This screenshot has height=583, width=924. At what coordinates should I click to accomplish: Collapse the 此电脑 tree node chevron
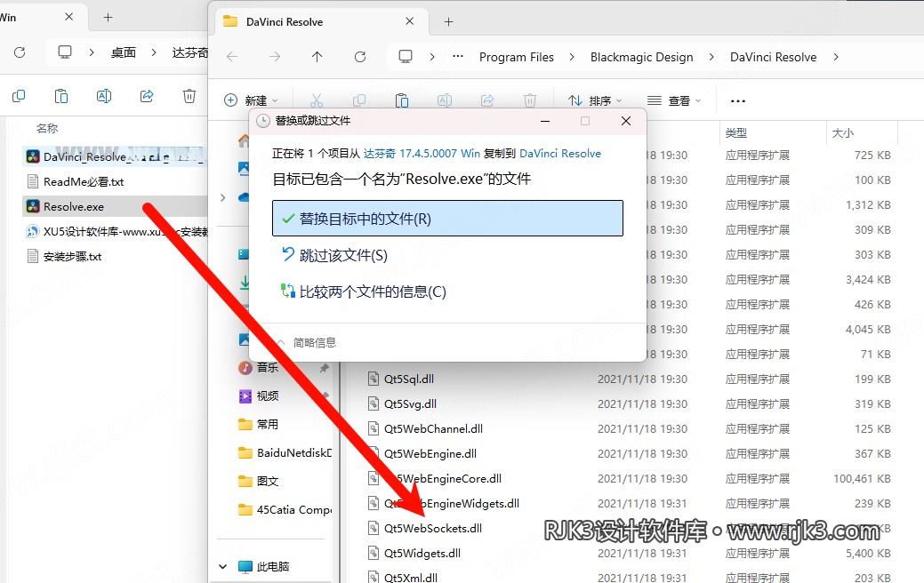tap(222, 566)
